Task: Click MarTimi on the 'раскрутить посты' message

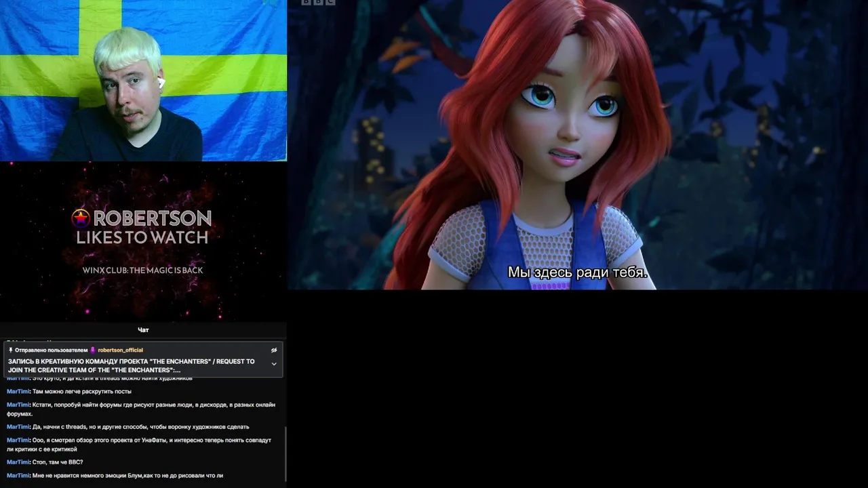Action: [18, 392]
